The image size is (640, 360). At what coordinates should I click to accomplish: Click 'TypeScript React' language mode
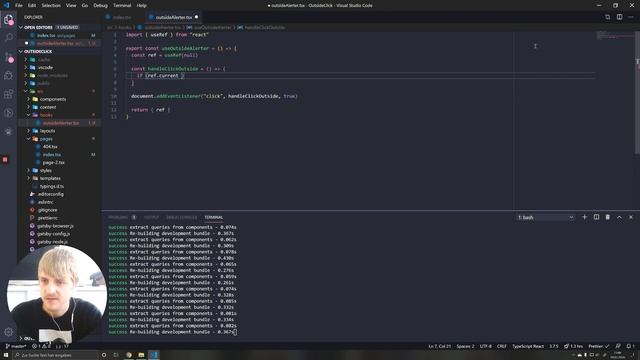528,346
